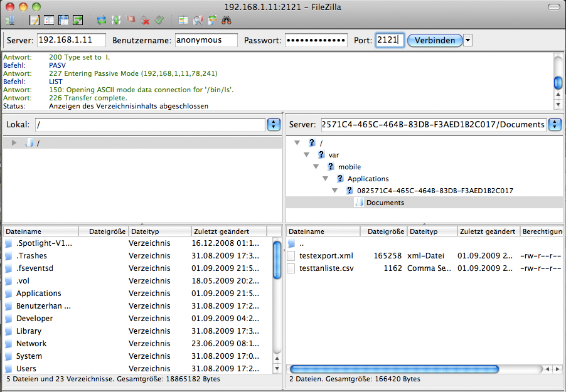Click the Passwort input field

coord(316,40)
